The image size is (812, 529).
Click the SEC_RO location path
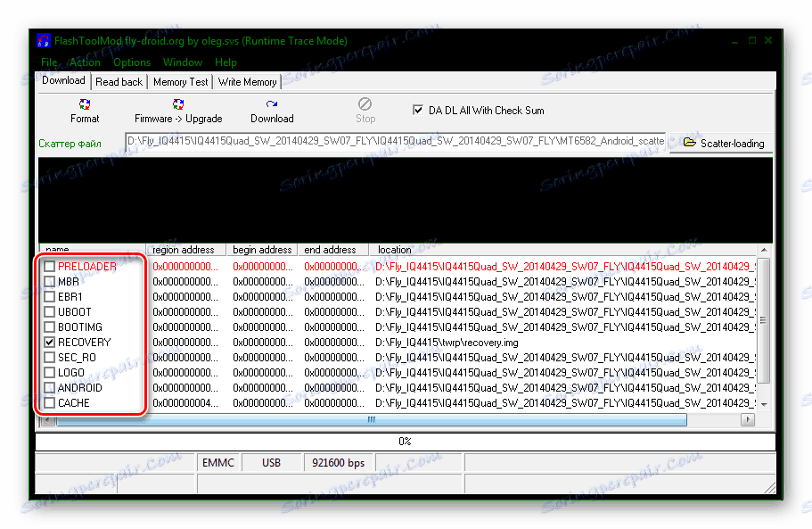(x=565, y=358)
